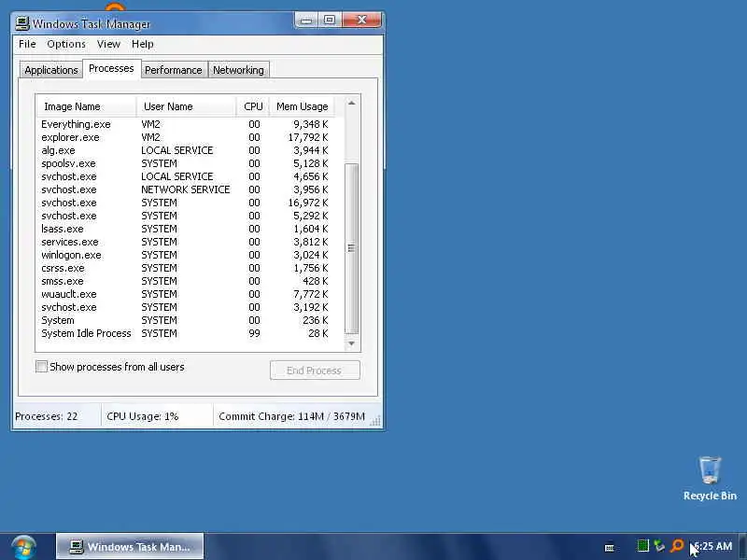
Task: Open the Options menu
Action: (66, 44)
